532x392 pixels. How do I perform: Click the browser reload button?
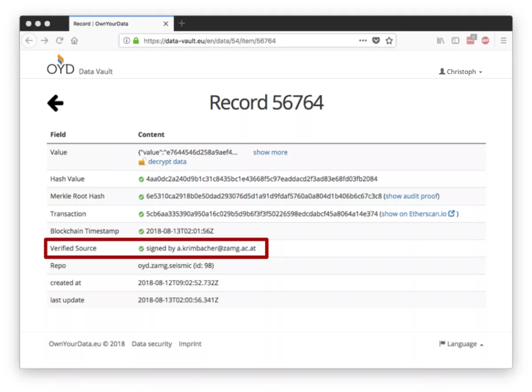[59, 41]
